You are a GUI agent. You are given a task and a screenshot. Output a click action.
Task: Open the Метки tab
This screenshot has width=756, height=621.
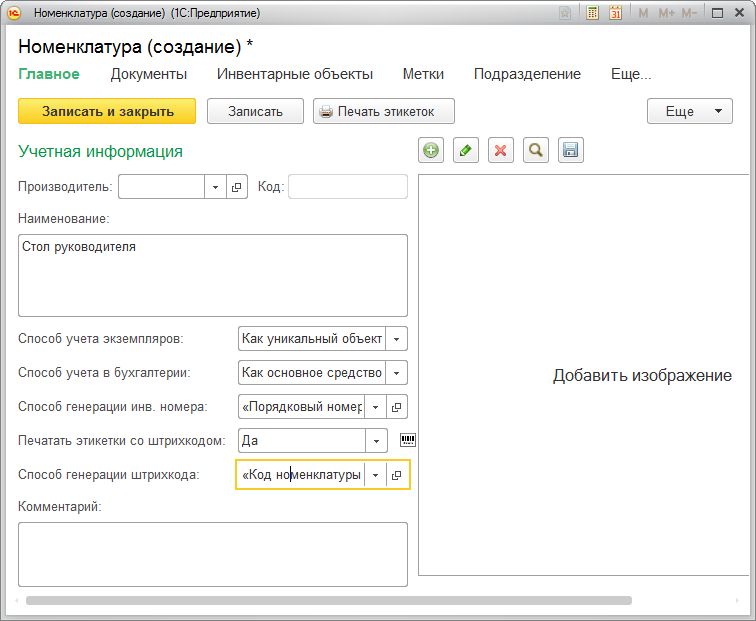[423, 74]
